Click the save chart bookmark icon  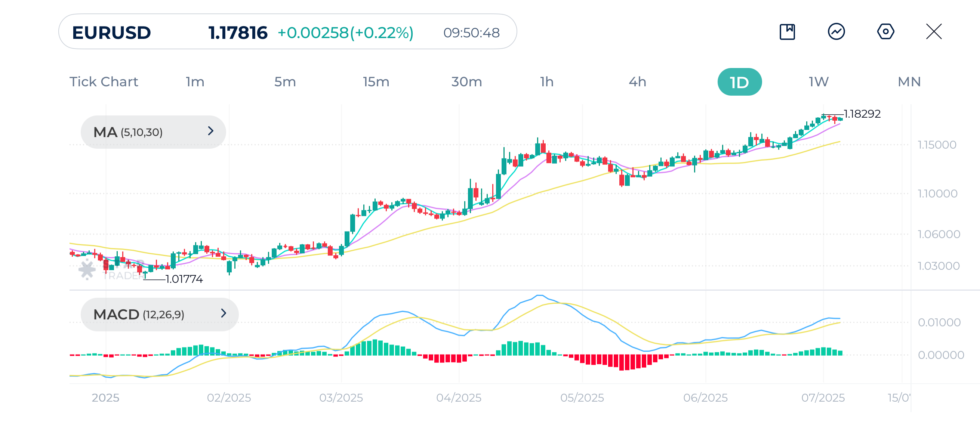(787, 31)
